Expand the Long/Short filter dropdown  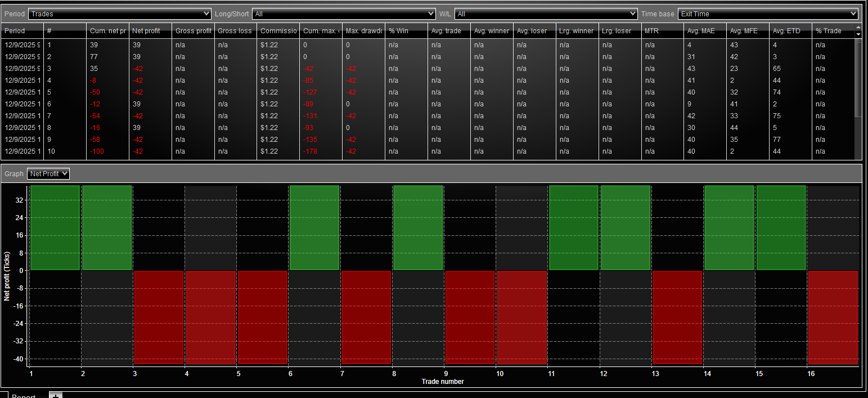pos(344,14)
